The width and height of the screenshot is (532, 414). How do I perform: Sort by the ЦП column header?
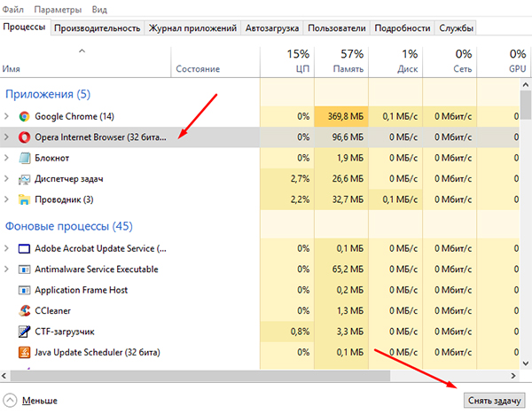(x=287, y=62)
